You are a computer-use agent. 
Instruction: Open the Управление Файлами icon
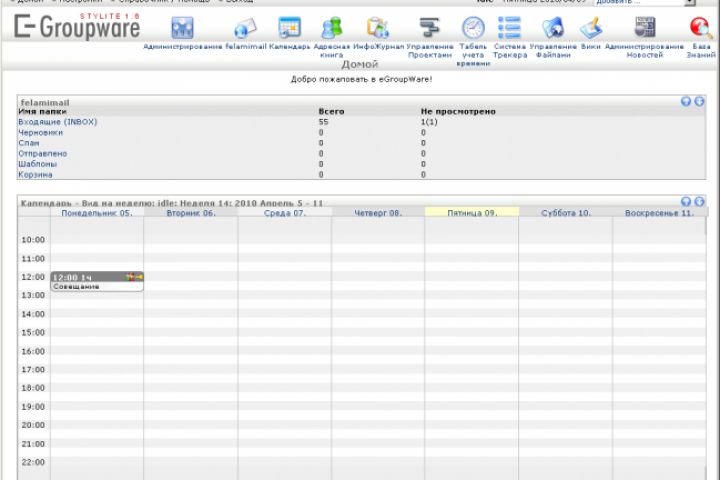pos(553,28)
